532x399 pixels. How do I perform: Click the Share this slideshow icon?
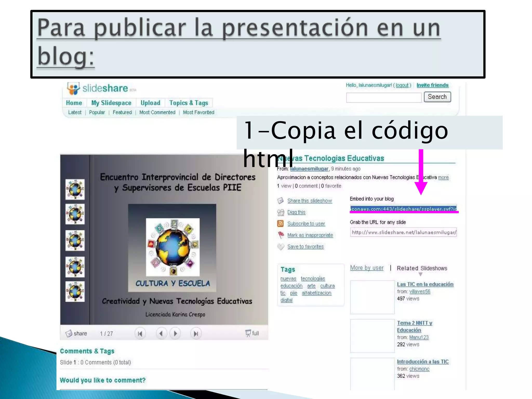pyautogui.click(x=281, y=201)
